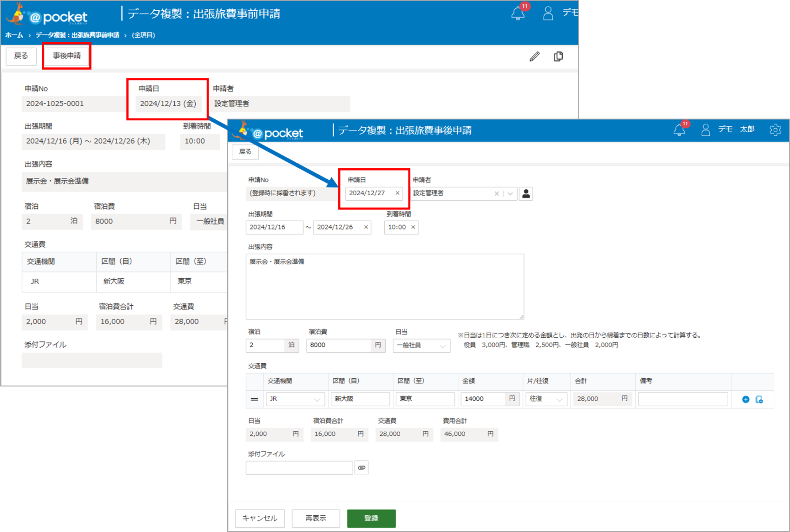The width and height of the screenshot is (790, 532).
Task: Click the start date field 2024/12/16
Action: 274,227
